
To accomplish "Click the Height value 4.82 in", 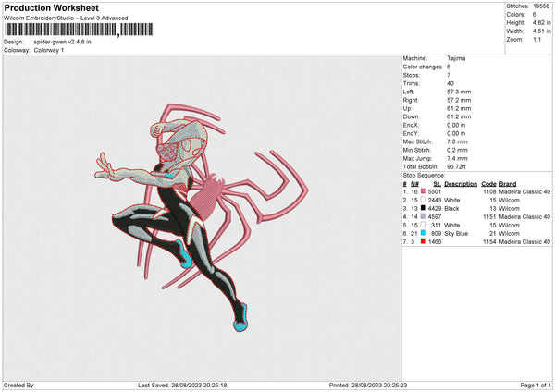I will (541, 22).
